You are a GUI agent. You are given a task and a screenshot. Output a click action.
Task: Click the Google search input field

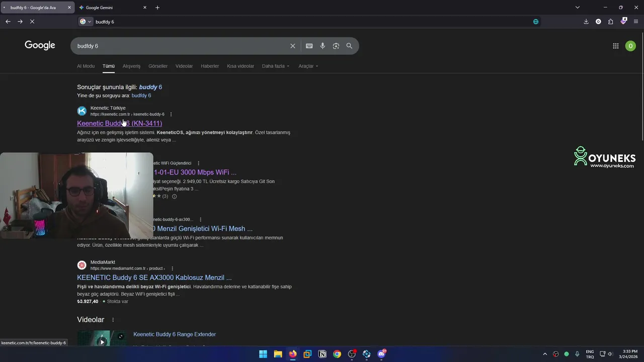point(181,46)
